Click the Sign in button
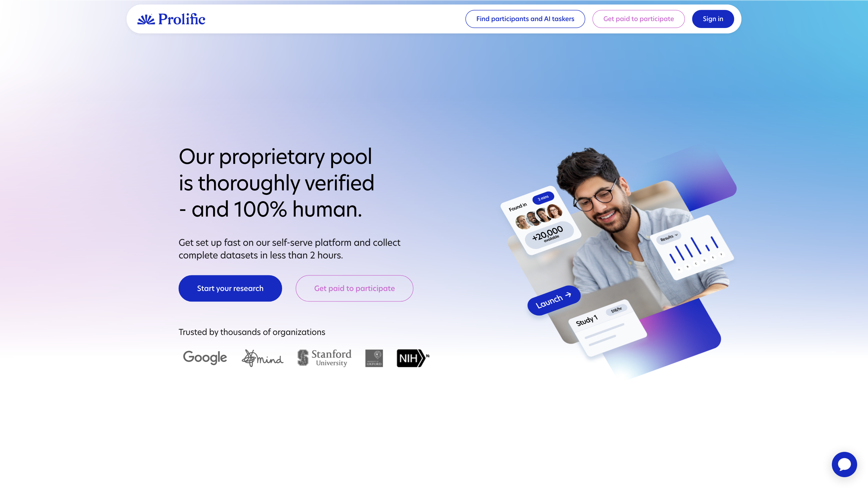Screen dimensions: 868x488 [713, 19]
